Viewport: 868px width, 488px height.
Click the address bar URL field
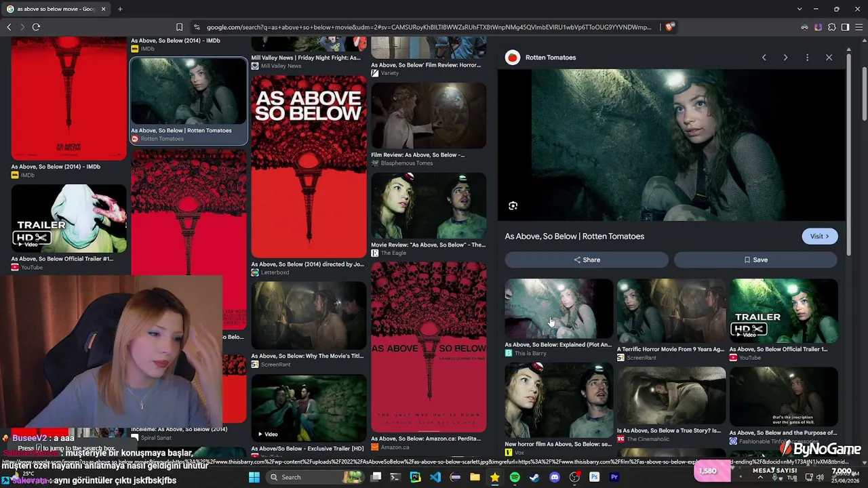pyautogui.click(x=429, y=27)
